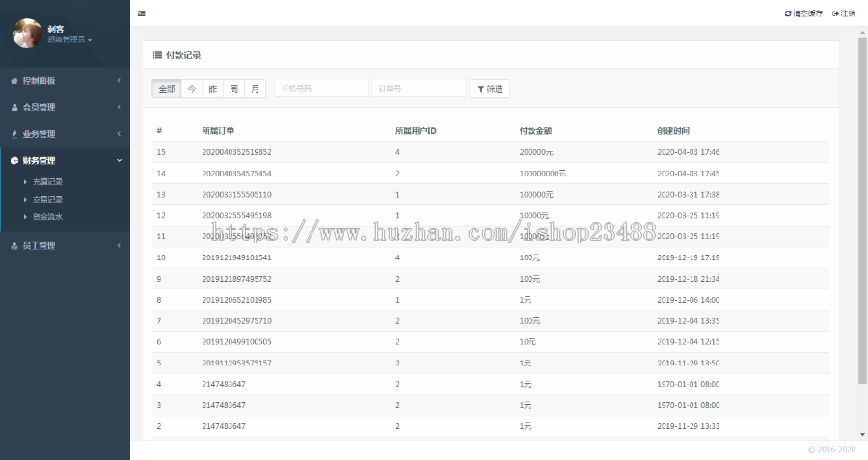Click the amount 100000元

[536, 194]
